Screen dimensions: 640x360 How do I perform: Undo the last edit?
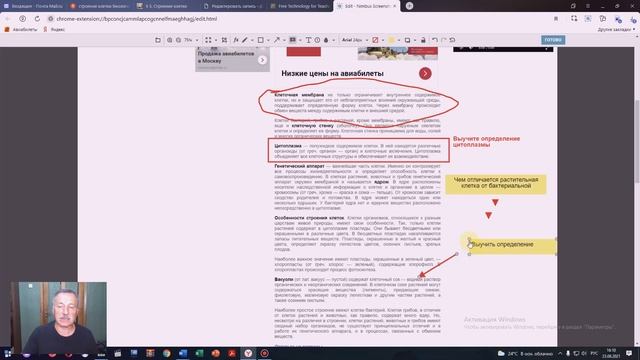[x=435, y=40]
